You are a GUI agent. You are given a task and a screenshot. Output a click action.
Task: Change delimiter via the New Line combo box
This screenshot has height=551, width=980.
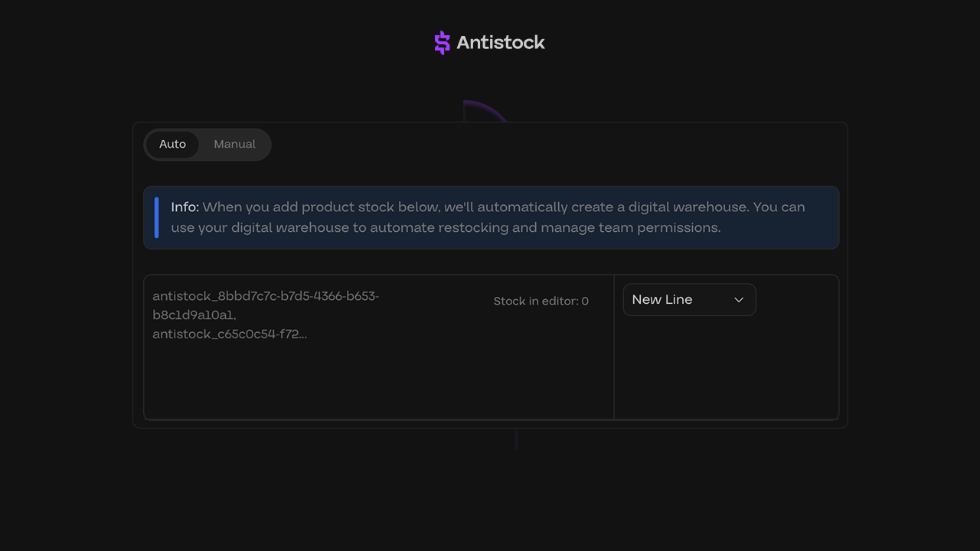688,299
